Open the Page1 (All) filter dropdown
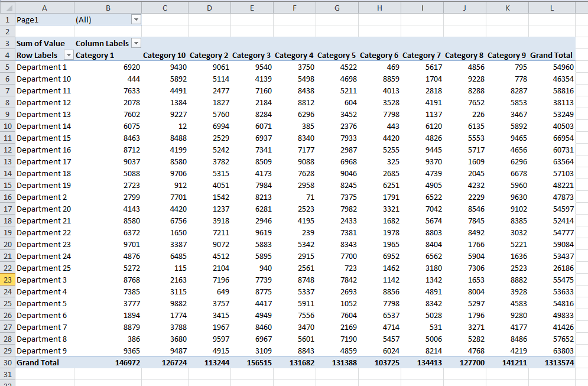 tap(136, 20)
